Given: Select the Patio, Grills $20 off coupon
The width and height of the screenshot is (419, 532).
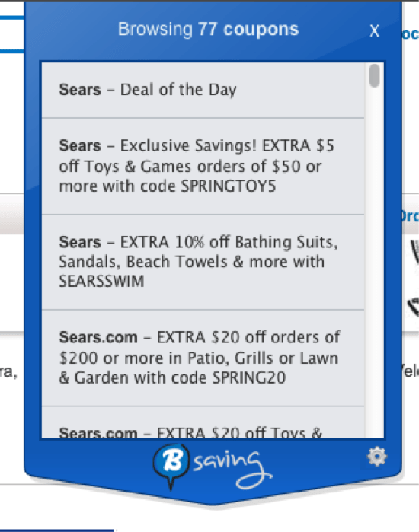Looking at the screenshot, I should click(203, 358).
